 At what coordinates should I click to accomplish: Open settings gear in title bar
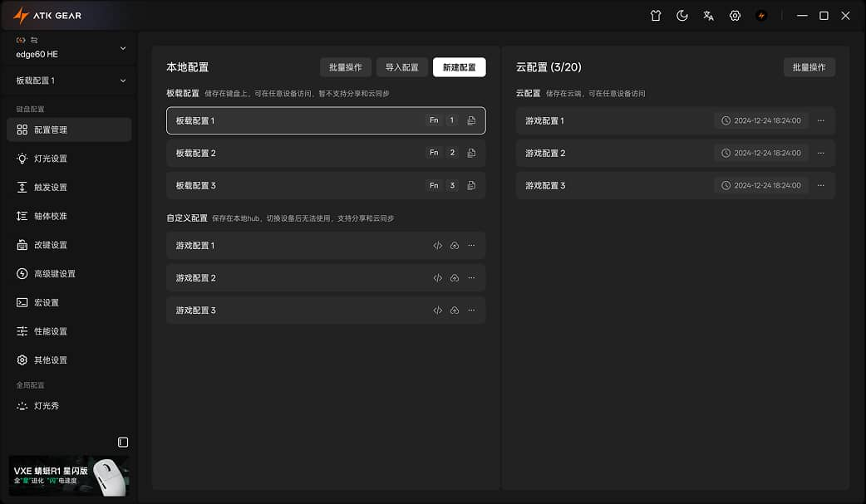[735, 16]
